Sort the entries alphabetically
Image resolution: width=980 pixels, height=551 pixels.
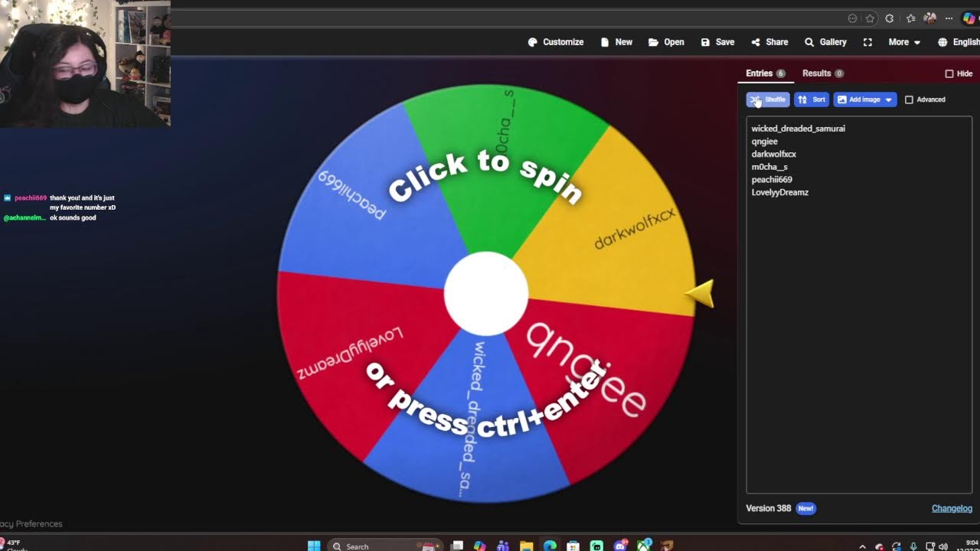812,99
